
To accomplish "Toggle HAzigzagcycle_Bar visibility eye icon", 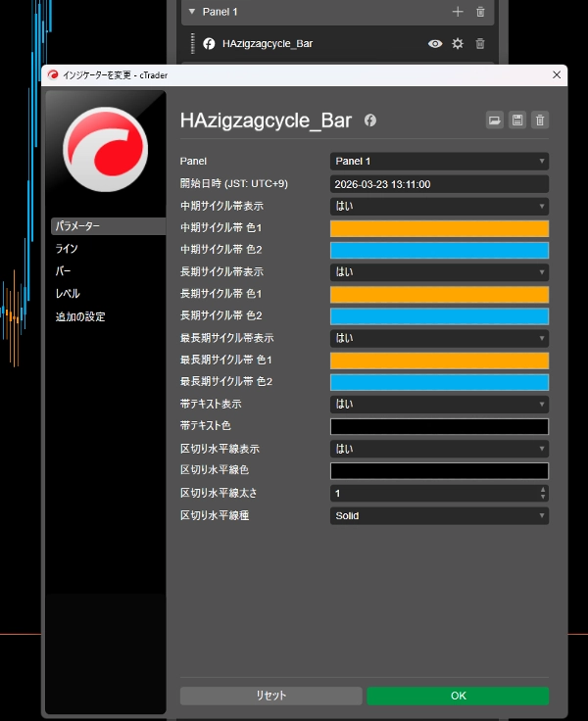I will point(435,44).
